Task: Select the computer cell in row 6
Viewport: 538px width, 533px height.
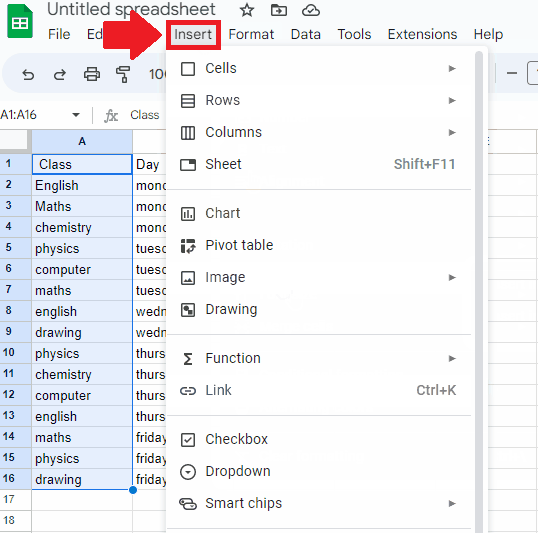Action: point(82,269)
